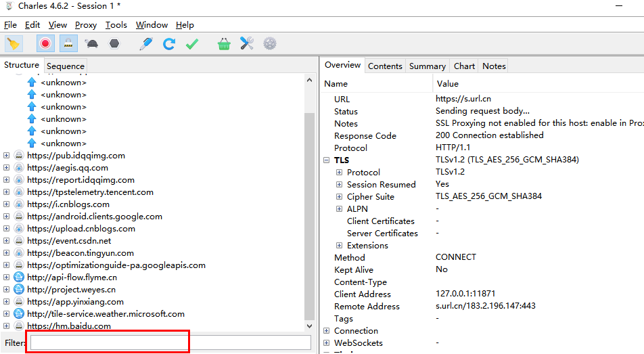Expand the Connection section

tap(327, 330)
